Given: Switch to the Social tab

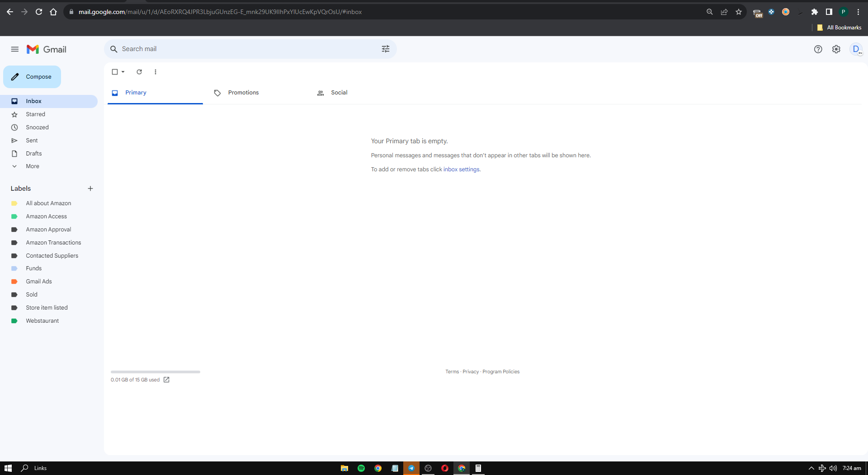Looking at the screenshot, I should 360,93.
